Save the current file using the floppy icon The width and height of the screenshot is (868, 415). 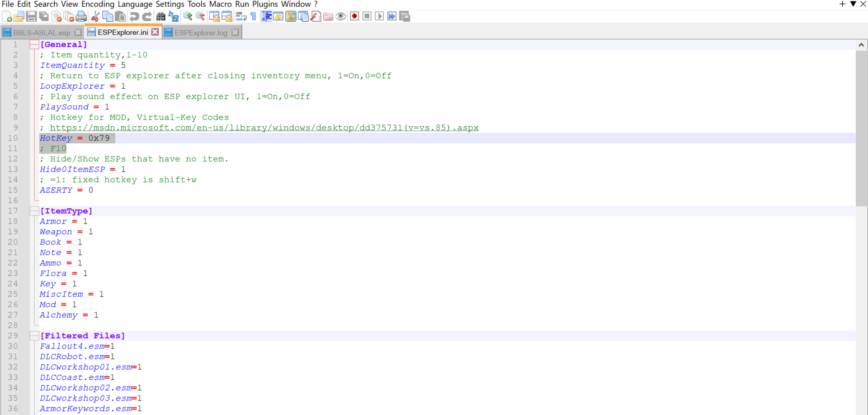(31, 17)
